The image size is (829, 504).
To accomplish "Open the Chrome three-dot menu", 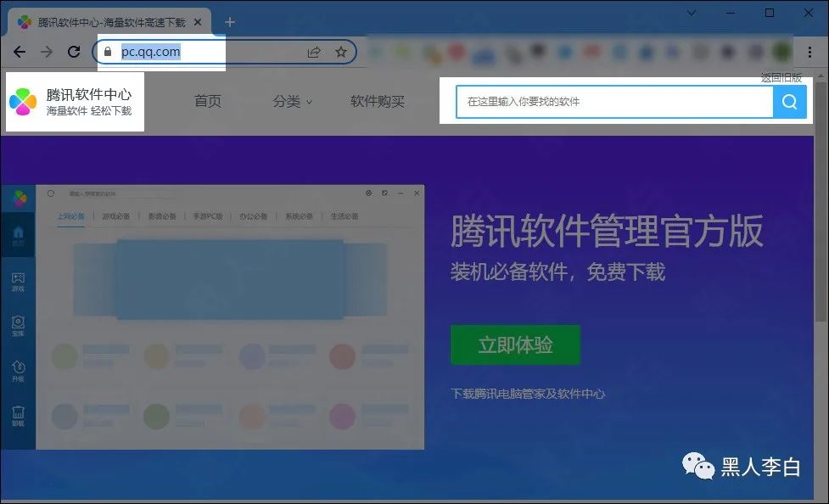I will (x=809, y=52).
